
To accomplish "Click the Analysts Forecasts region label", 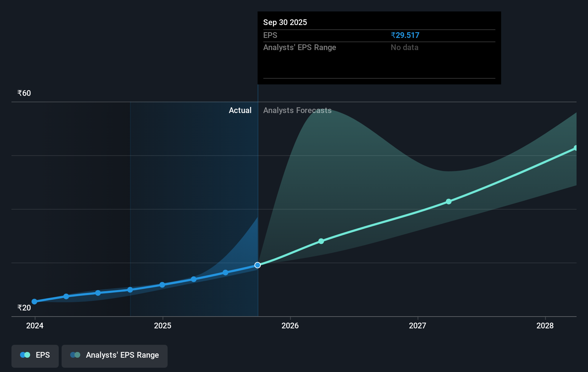I will click(x=297, y=110).
